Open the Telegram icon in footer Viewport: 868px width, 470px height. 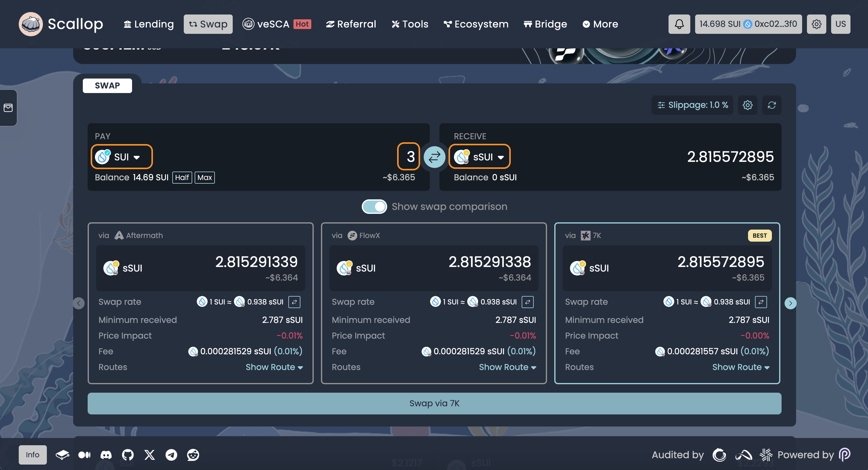(x=171, y=455)
